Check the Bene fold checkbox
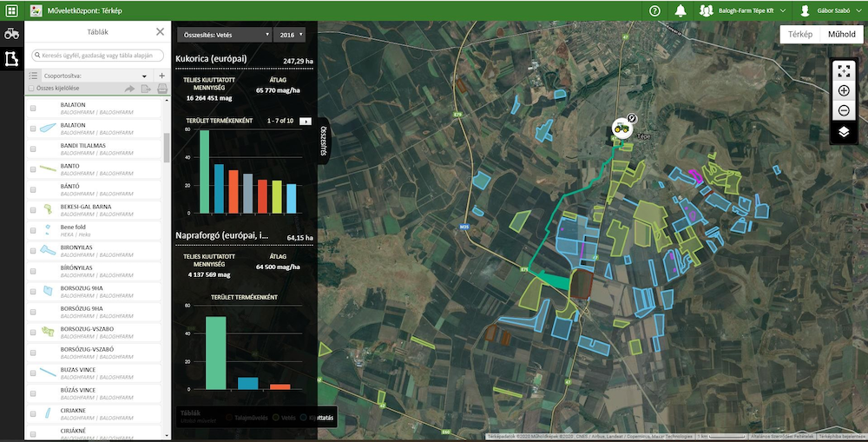This screenshot has height=442, width=868. 33,230
